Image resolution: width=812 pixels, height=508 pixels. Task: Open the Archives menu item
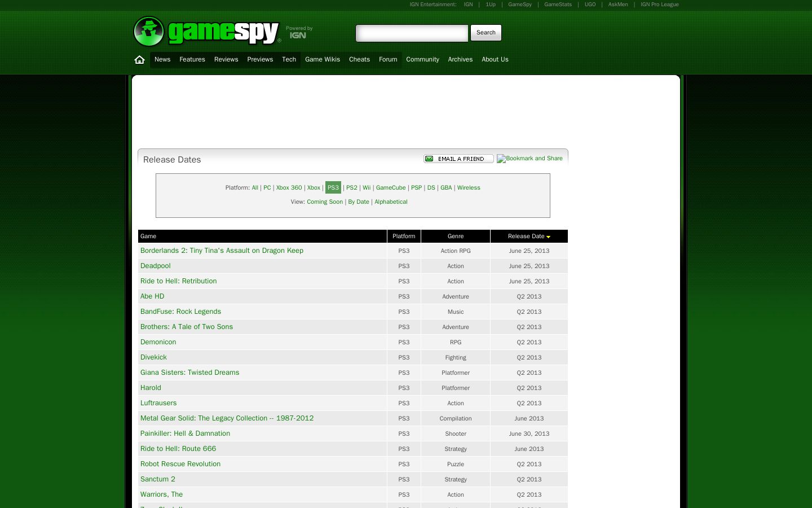click(460, 60)
